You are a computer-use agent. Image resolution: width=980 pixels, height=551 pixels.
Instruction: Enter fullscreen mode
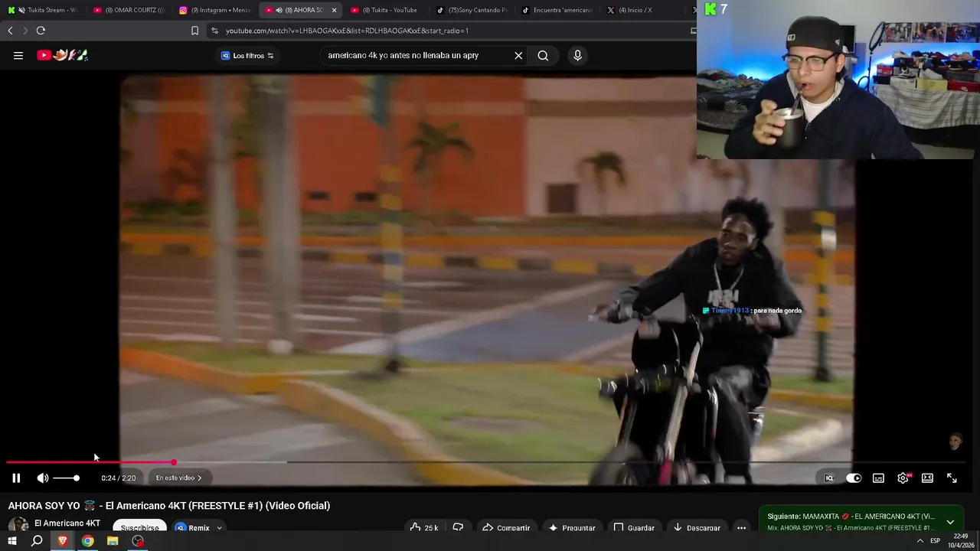pos(952,478)
